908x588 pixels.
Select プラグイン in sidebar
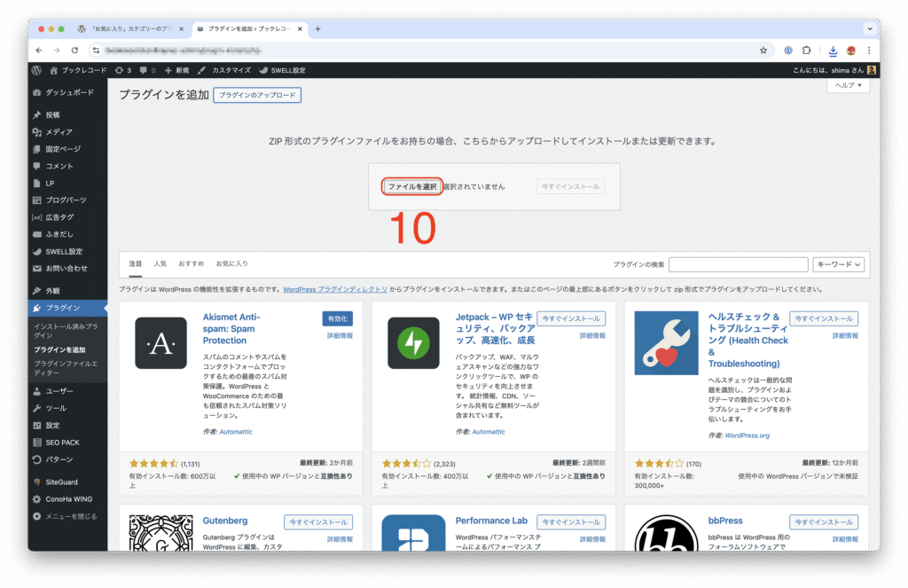coord(67,308)
